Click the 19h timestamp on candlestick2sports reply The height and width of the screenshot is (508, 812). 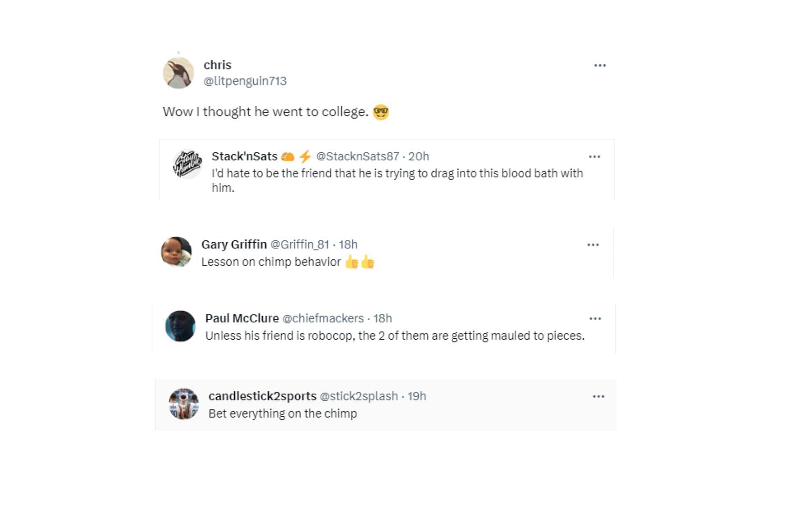(x=417, y=396)
